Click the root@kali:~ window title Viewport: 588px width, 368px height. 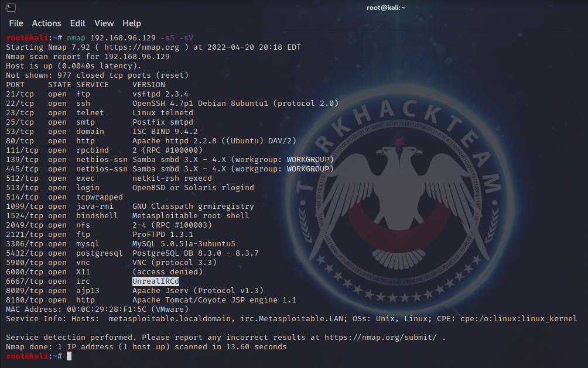tap(386, 8)
